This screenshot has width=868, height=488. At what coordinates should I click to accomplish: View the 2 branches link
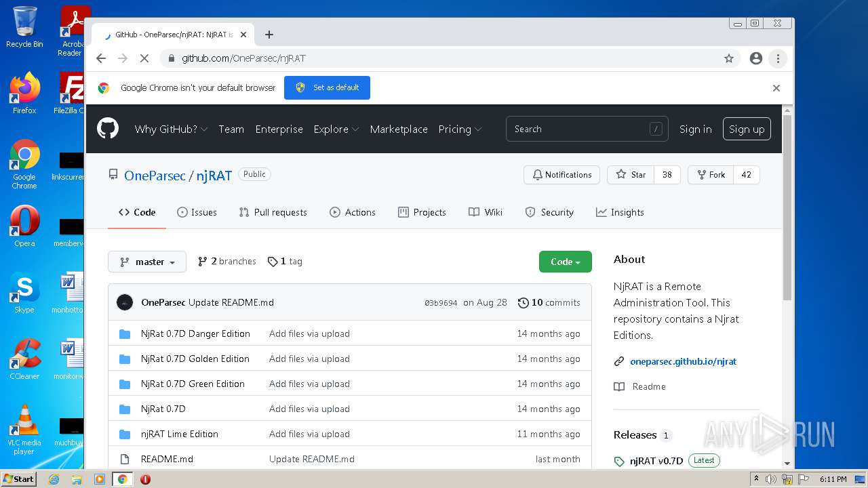click(x=226, y=262)
